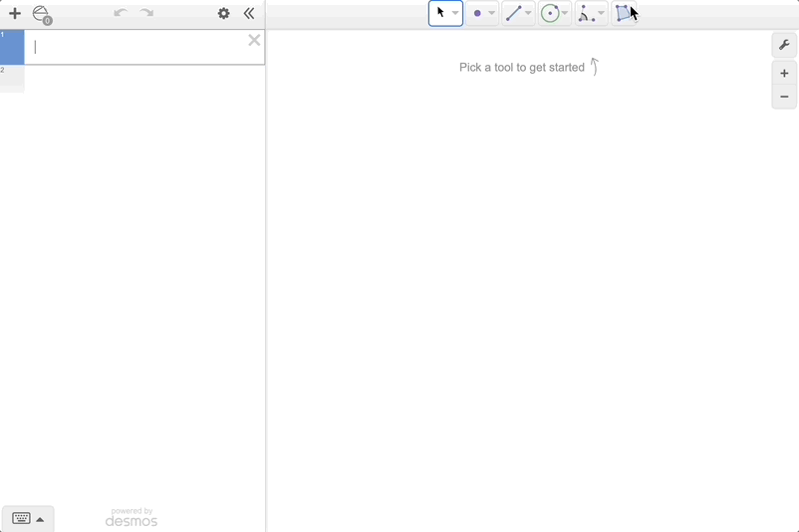The width and height of the screenshot is (799, 532).
Task: Expand the Circle tool dropdown arrow
Action: [565, 13]
